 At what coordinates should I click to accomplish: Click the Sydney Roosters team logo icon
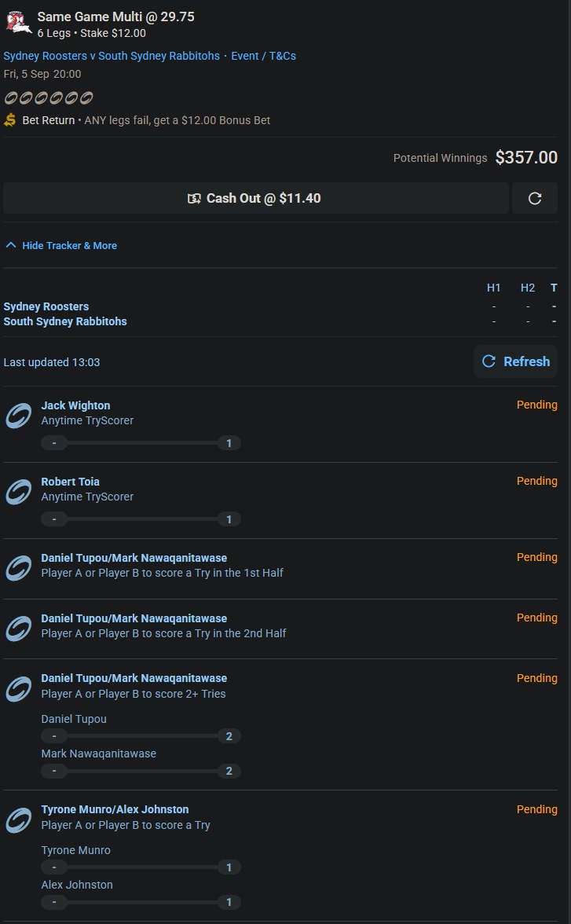tap(18, 22)
